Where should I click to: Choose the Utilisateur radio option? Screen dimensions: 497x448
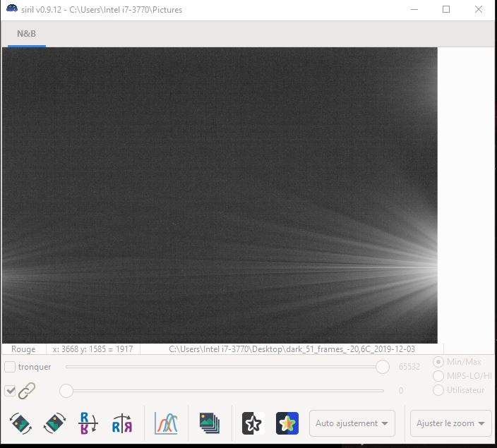tap(438, 390)
